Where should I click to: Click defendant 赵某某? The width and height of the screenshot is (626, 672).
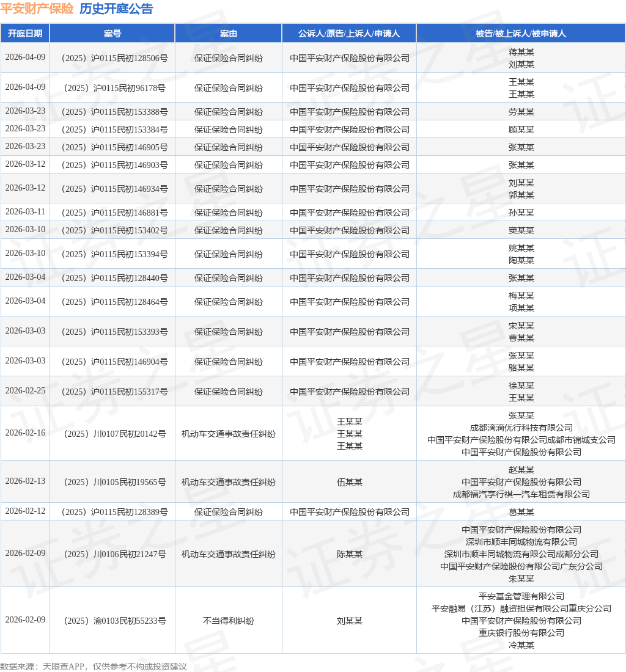[x=521, y=470]
